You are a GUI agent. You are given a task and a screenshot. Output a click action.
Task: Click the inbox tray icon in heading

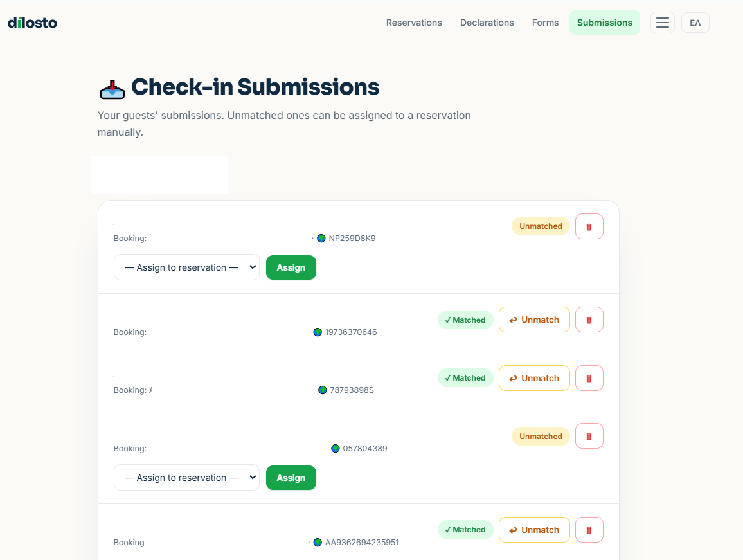[x=112, y=89]
